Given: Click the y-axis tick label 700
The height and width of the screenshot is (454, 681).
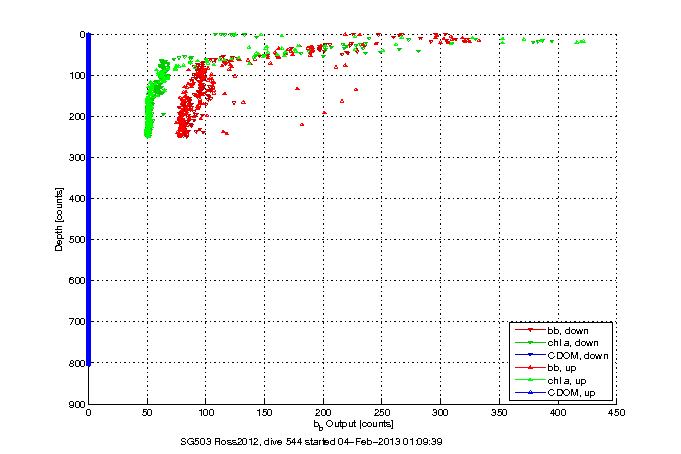Looking at the screenshot, I should (76, 322).
